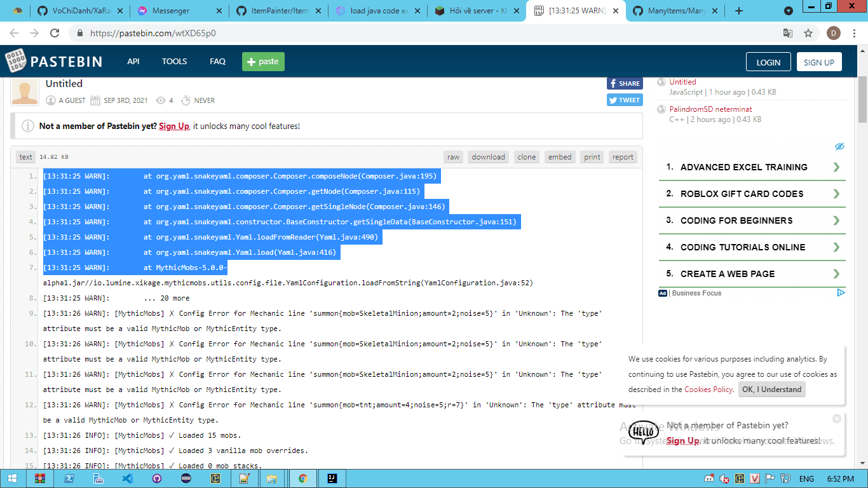Click the page vertical scrollbar thumb
Screen dimensions: 868x488
tap(862, 102)
